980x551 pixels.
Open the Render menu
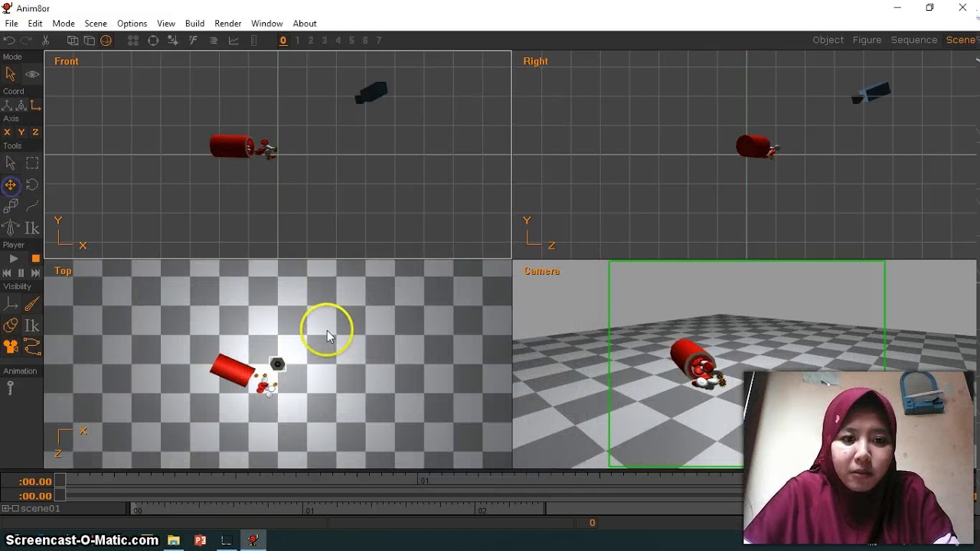pos(228,24)
